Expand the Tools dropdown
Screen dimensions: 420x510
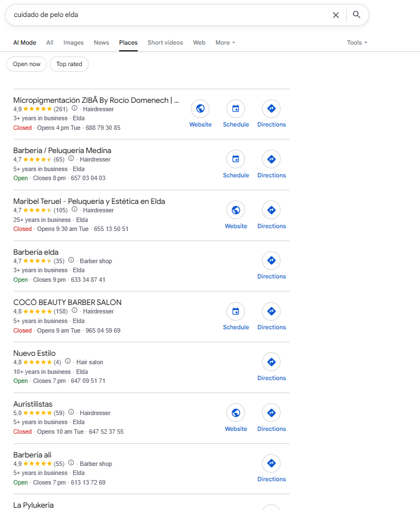(357, 42)
